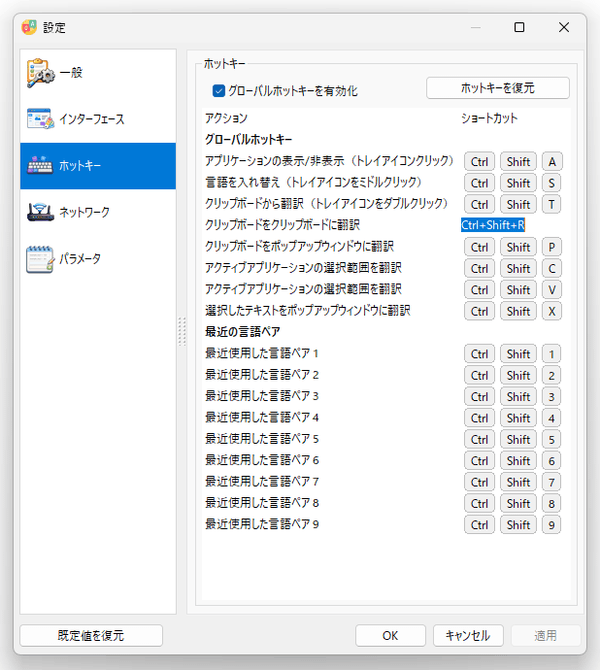The image size is (600, 670).
Task: Select row 最近使用した言語ペア 5
Action: 386,439
